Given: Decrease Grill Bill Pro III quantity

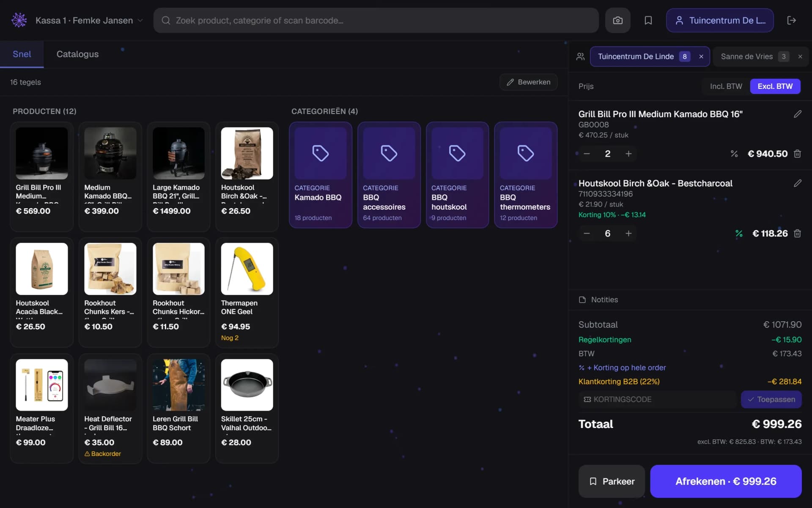Looking at the screenshot, I should point(587,154).
